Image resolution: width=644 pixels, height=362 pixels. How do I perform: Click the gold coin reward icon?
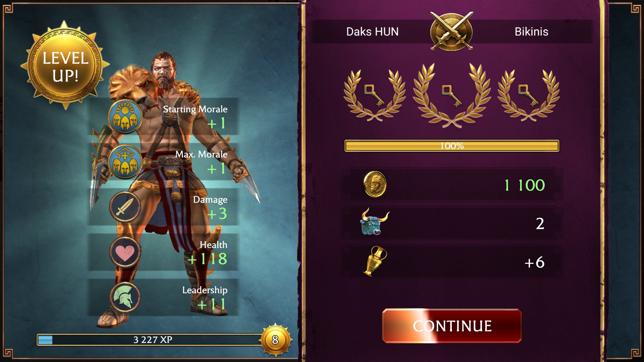pos(375,184)
